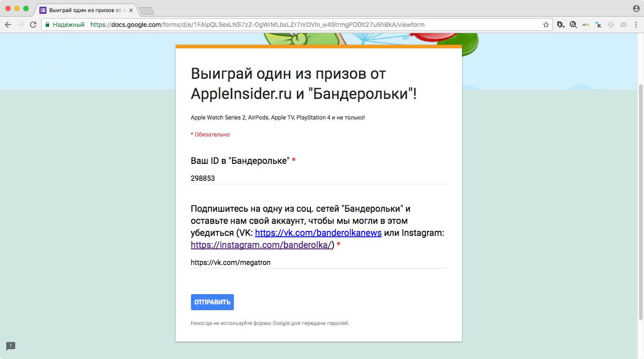Click the Google Forms tab favicon
The width and height of the screenshot is (644, 359).
(43, 10)
